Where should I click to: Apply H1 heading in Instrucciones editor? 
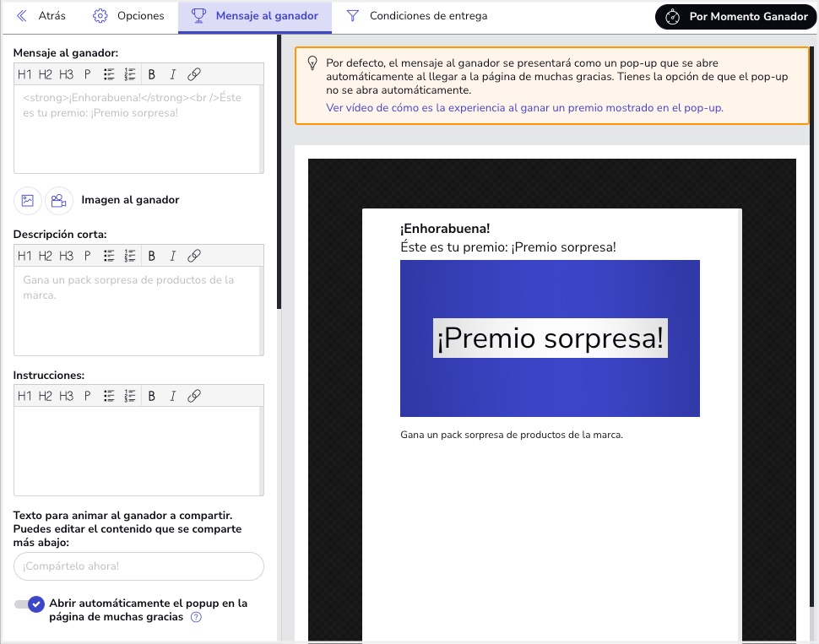[24, 396]
